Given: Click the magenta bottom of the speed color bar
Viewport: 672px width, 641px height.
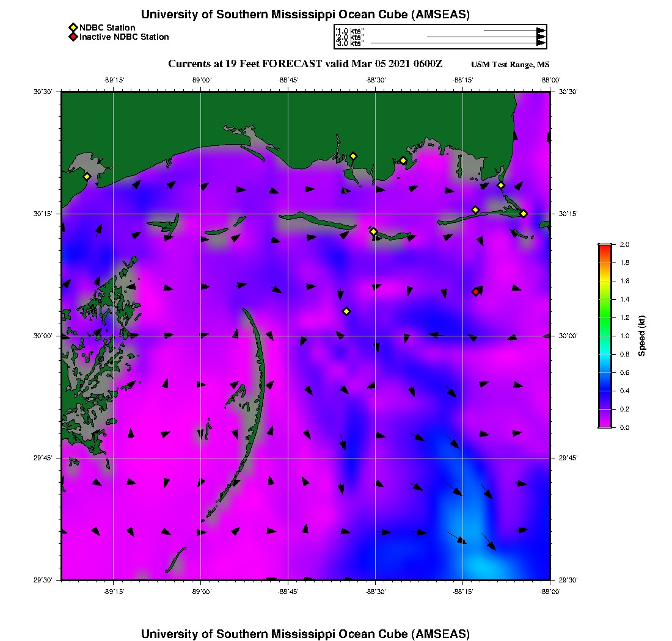Looking at the screenshot, I should (604, 424).
